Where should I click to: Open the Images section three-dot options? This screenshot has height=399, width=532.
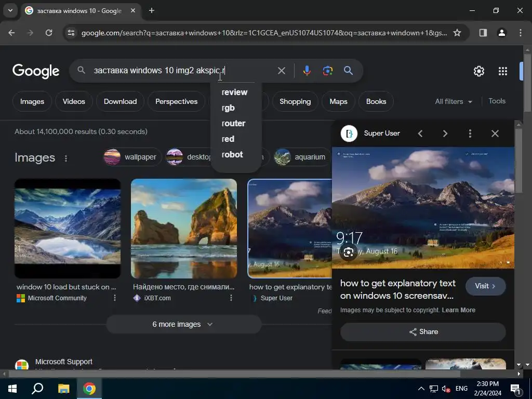pyautogui.click(x=66, y=158)
